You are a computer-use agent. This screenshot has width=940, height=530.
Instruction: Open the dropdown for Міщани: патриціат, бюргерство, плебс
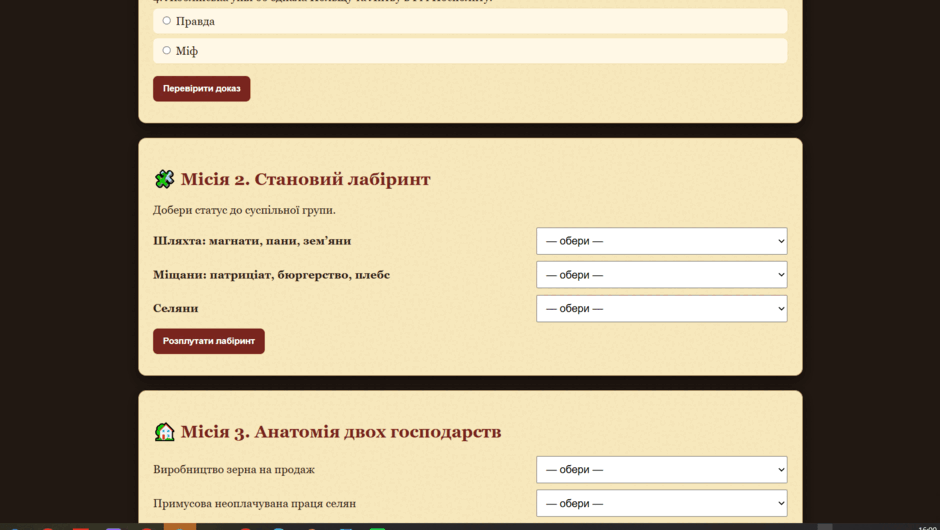click(x=661, y=275)
